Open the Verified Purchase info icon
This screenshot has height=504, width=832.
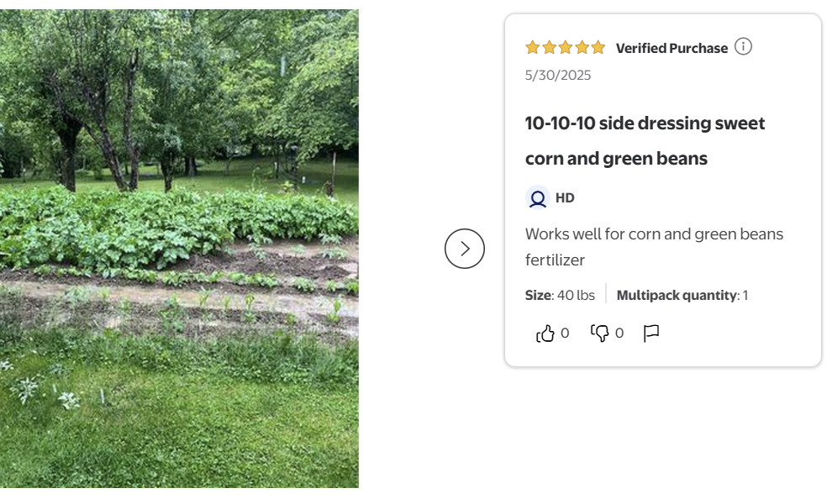coord(743,47)
